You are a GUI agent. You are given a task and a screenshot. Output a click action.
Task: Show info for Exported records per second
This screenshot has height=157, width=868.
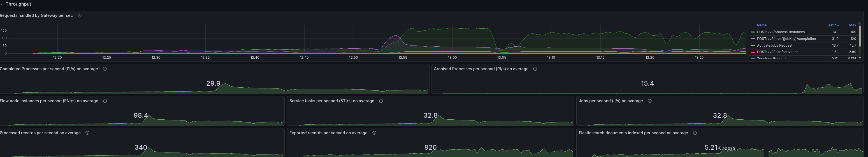[374, 133]
